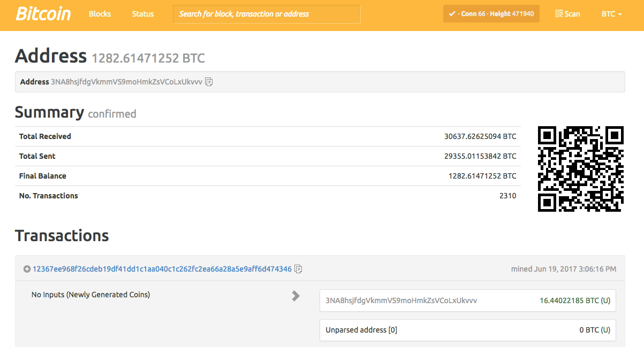Viewport: 644px width, 347px height.
Task: Click the address QR code image
Action: coord(581,168)
